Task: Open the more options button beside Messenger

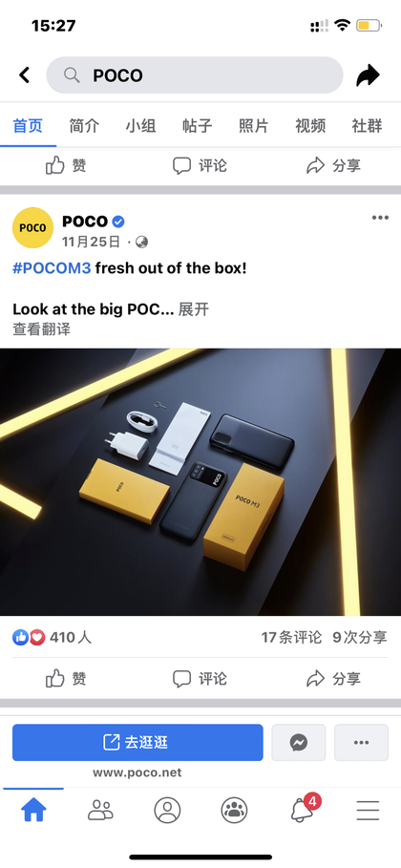Action: [x=361, y=742]
